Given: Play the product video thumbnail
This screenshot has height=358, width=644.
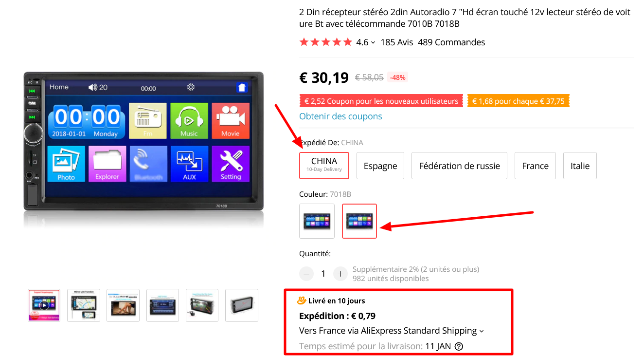Looking at the screenshot, I should click(44, 305).
